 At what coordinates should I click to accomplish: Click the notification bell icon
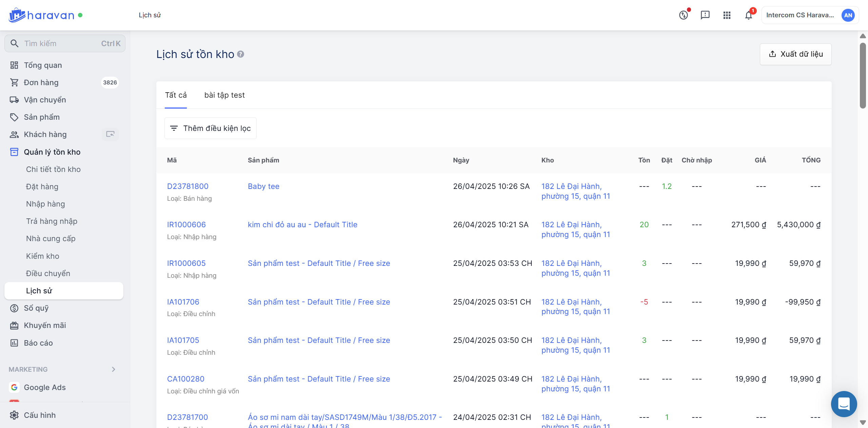(748, 15)
